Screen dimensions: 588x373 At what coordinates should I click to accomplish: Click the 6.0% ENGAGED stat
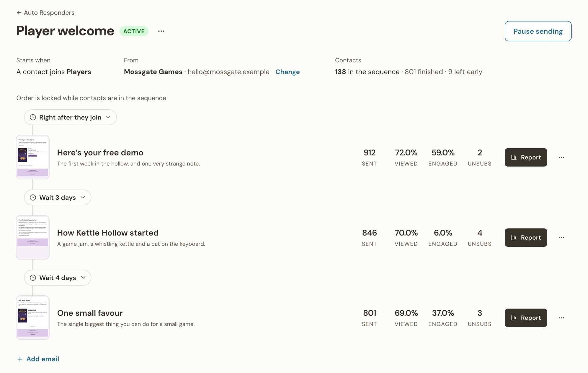443,238
